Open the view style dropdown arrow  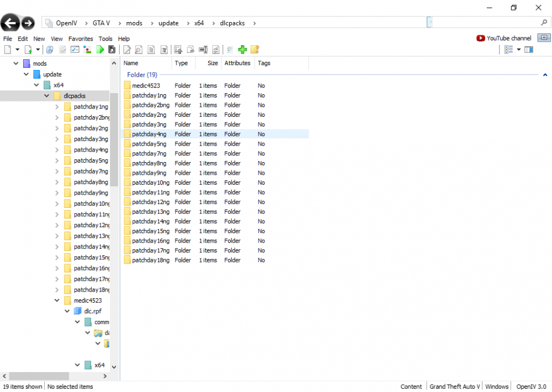(519, 50)
